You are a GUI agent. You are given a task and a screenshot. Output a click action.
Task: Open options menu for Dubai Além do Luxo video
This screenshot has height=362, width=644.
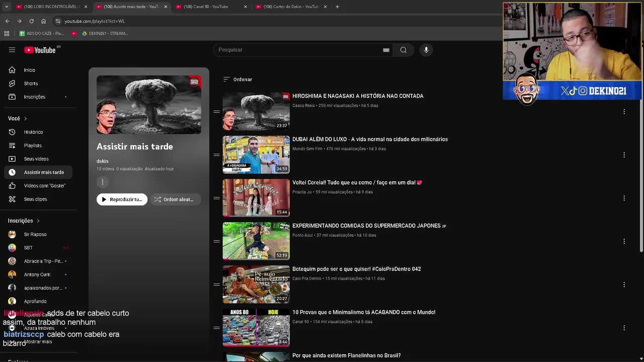624,155
